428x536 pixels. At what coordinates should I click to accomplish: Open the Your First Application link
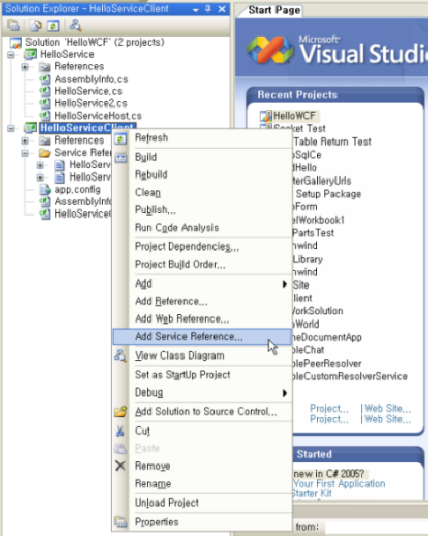[339, 484]
